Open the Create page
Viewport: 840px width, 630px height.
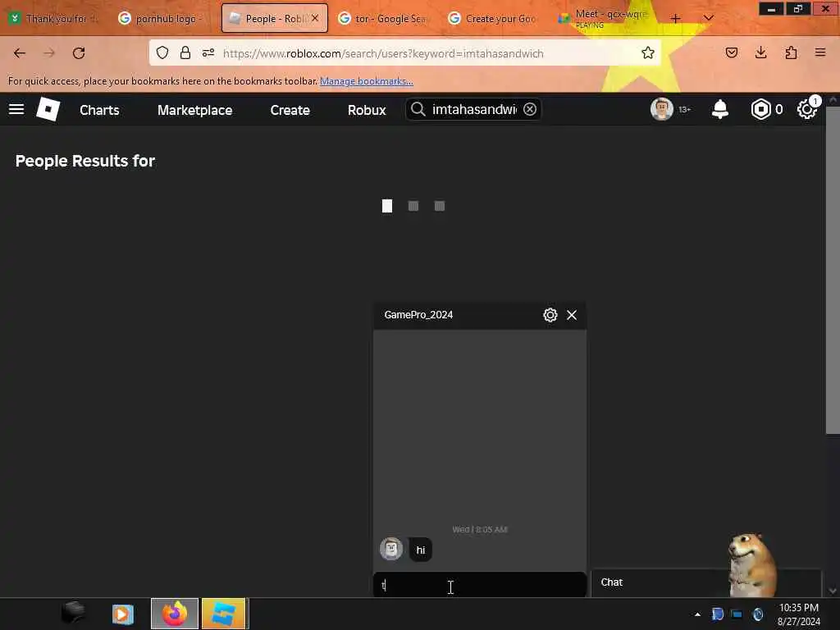pos(290,110)
